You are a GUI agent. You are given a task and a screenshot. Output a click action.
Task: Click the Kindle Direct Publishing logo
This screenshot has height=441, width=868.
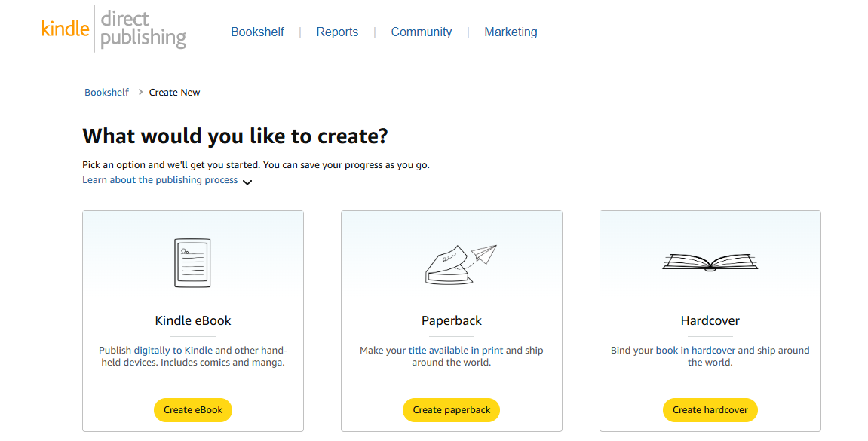click(113, 30)
